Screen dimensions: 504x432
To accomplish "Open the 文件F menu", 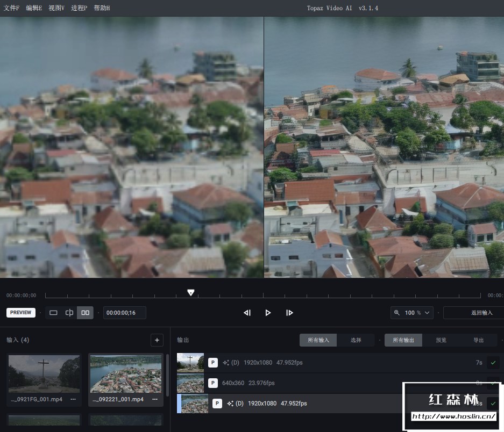I will tap(11, 8).
